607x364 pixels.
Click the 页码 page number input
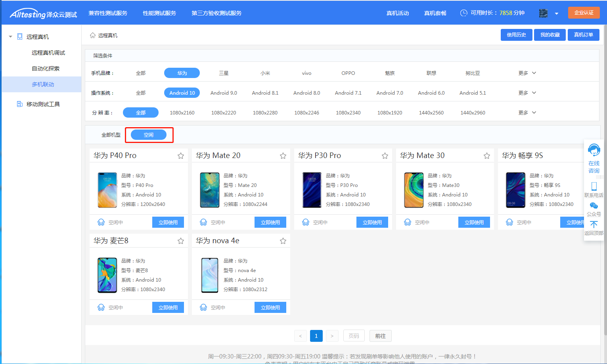coord(354,336)
